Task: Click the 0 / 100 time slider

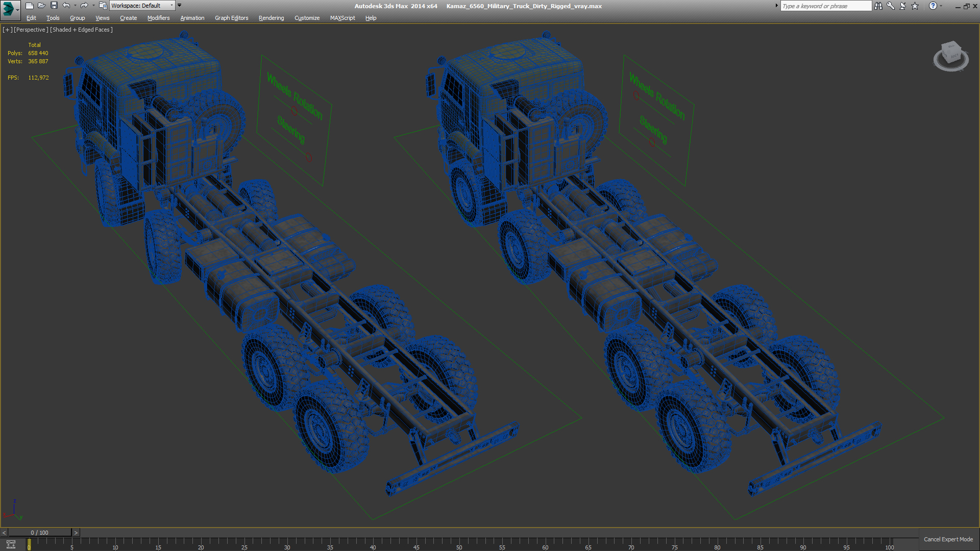Action: (40, 533)
